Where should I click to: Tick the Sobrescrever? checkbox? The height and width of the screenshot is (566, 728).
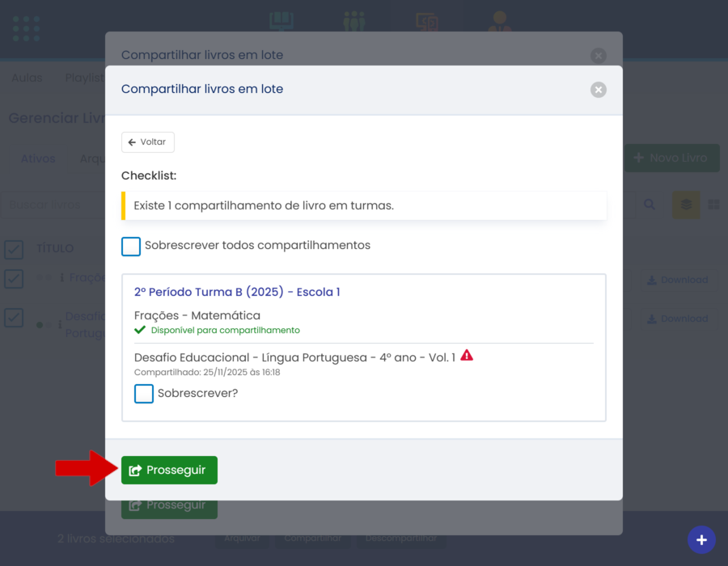click(144, 394)
